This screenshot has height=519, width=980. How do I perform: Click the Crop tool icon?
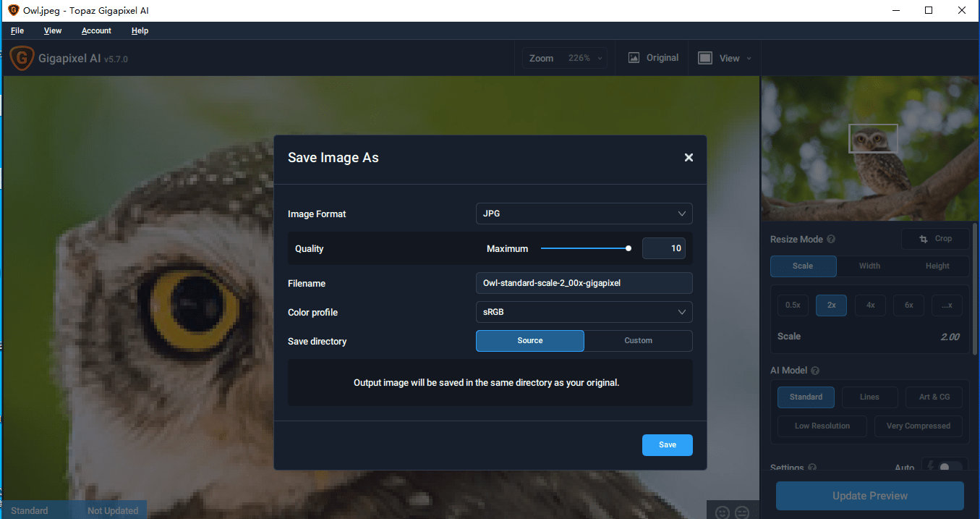tap(924, 239)
